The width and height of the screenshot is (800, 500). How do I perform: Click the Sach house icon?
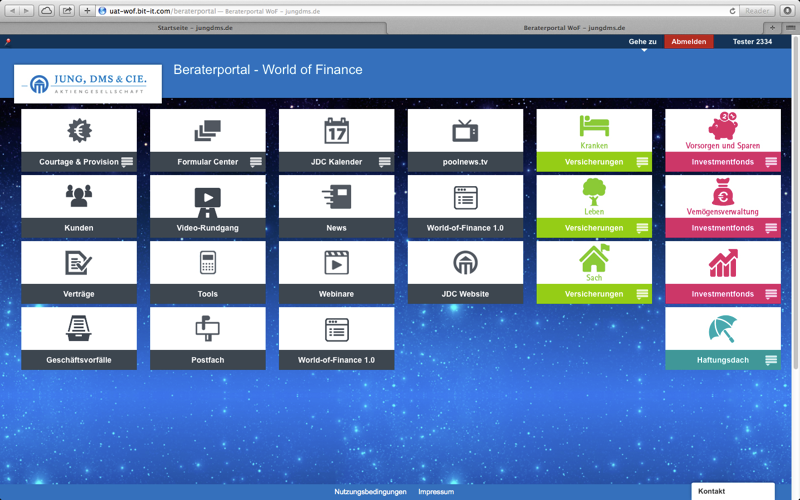coord(594,258)
